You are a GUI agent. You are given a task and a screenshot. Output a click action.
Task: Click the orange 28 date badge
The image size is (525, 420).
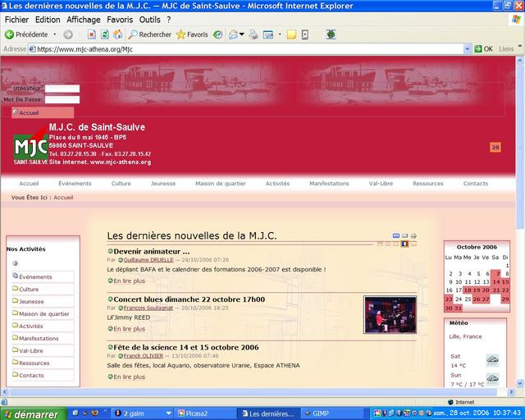point(495,147)
